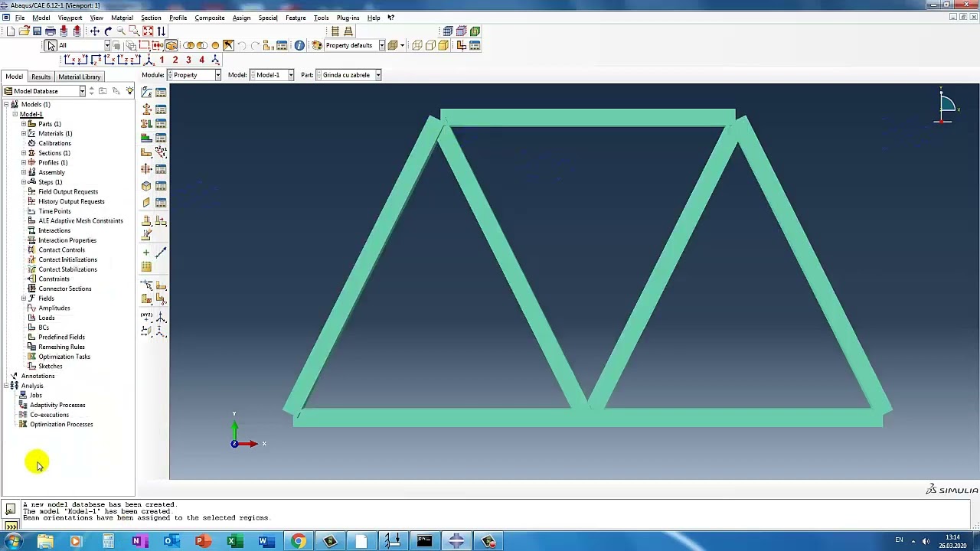Toggle the light bulb filter icon

tap(129, 91)
